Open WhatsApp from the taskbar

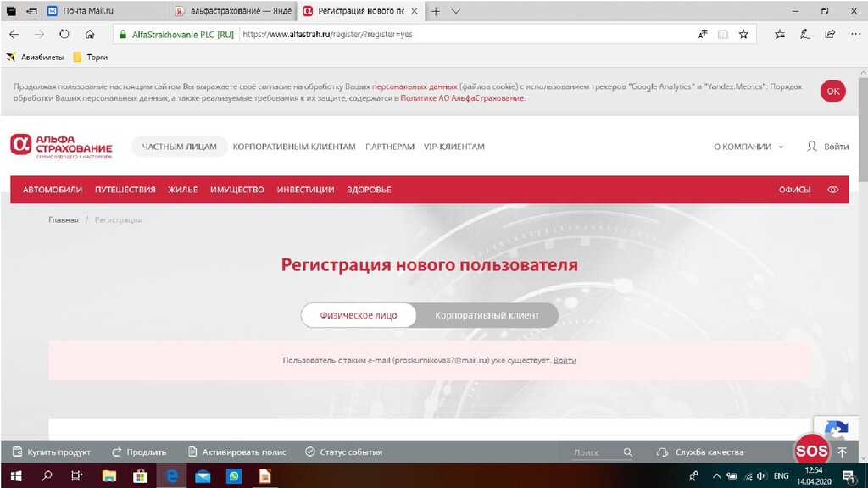point(234,476)
